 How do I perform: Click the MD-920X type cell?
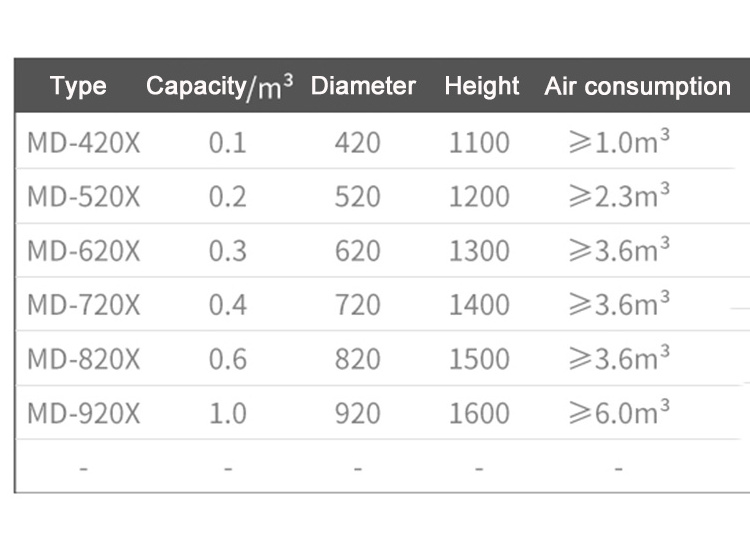pos(84,412)
